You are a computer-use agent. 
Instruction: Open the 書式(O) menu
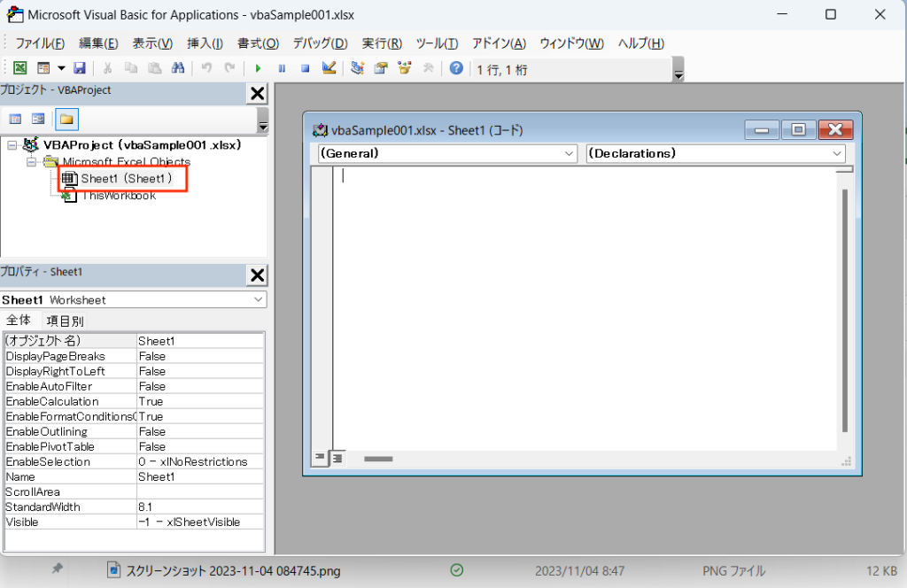pos(258,43)
